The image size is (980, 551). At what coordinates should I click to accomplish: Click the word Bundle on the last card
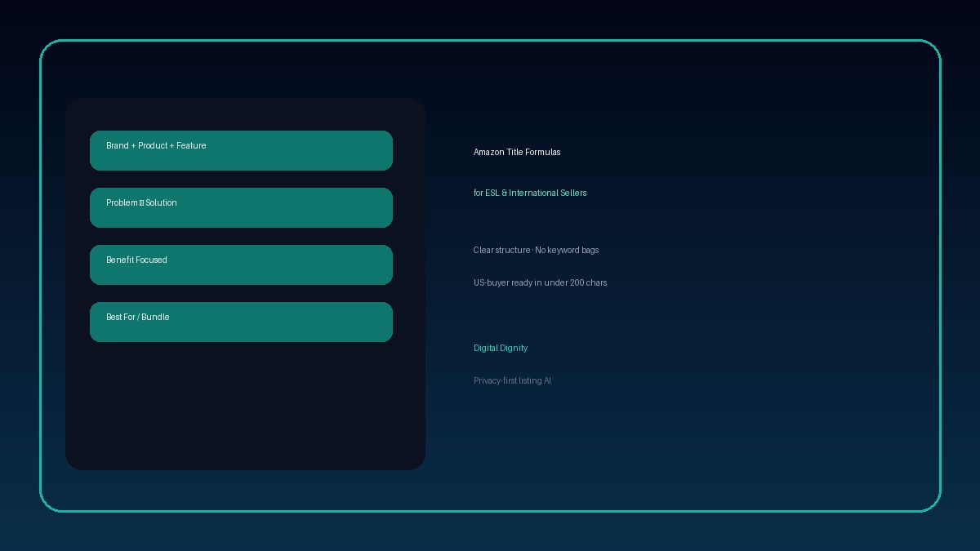[155, 317]
